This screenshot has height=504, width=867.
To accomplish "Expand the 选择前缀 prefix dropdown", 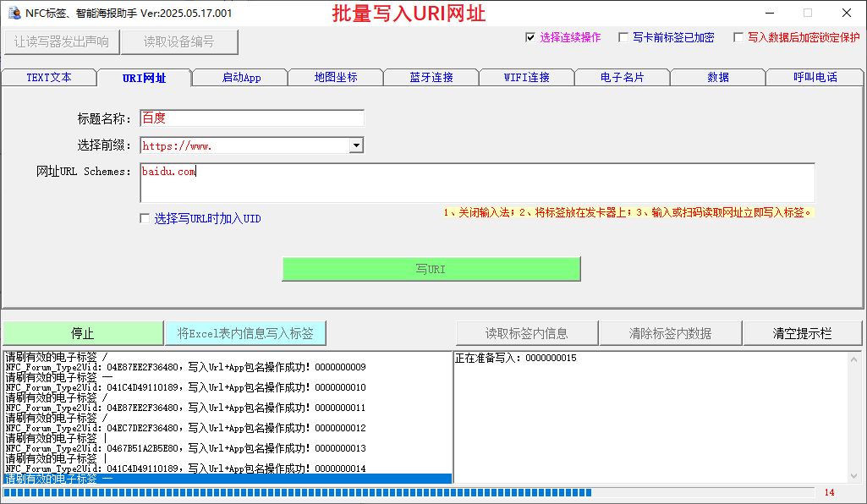I will [x=356, y=145].
